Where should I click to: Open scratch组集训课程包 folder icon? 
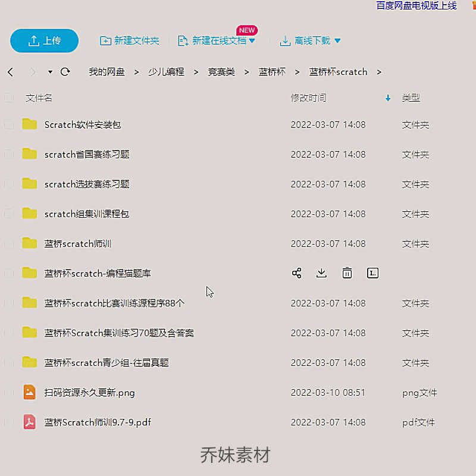29,214
